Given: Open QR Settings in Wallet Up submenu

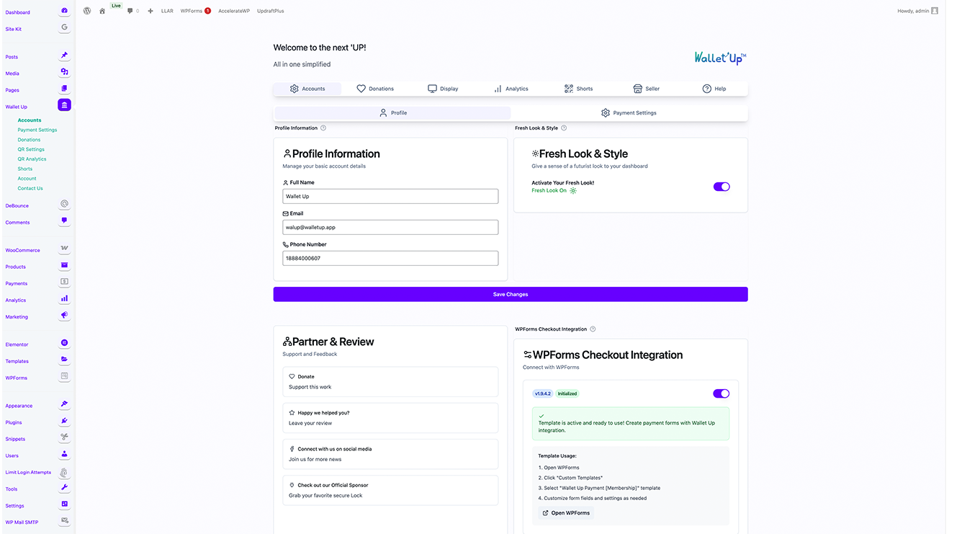Looking at the screenshot, I should coord(31,149).
